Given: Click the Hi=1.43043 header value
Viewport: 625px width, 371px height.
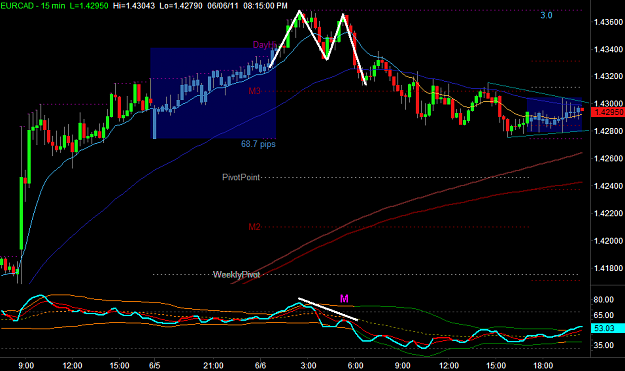Looking at the screenshot, I should pyautogui.click(x=134, y=6).
